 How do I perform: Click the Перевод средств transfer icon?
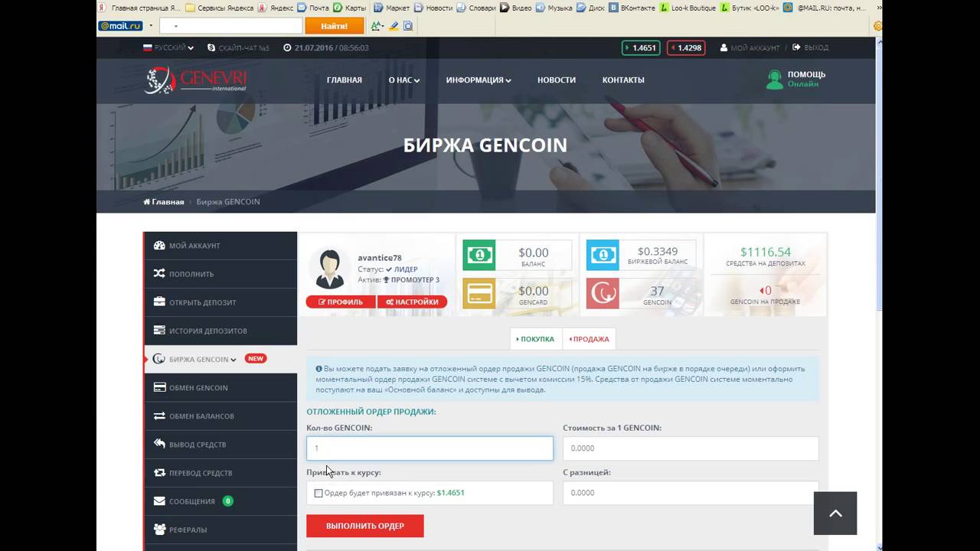pos(159,472)
